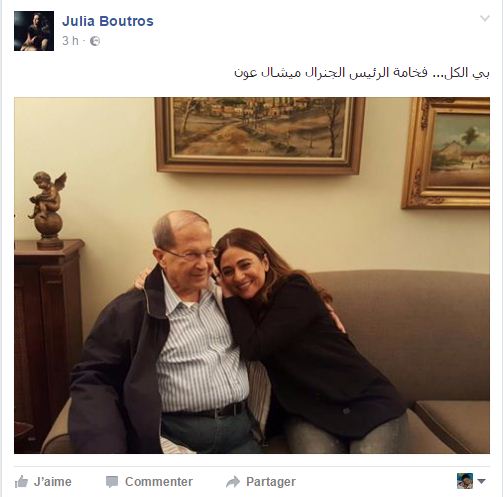This screenshot has width=503, height=497.
Task: Click the globe public privacy icon
Action: coord(95,41)
